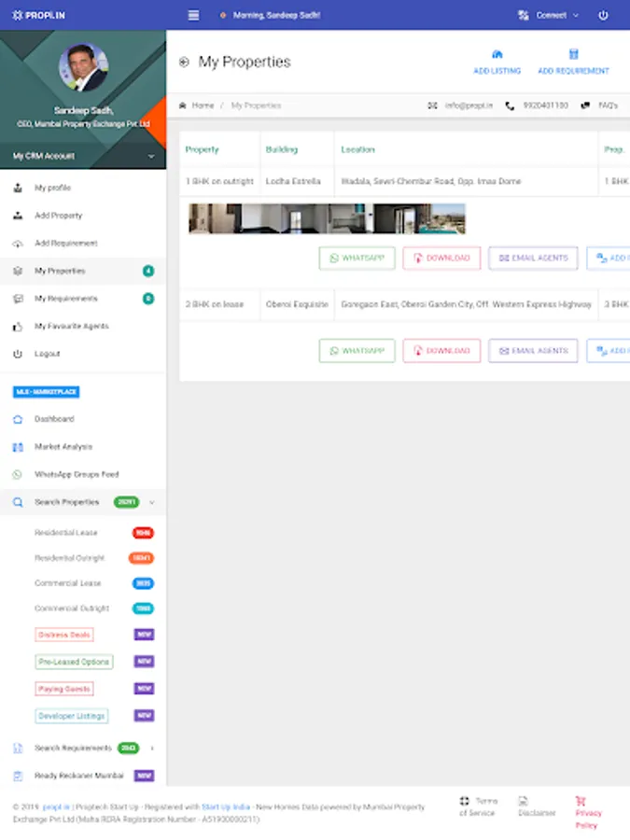Click the power icon in the top bar
The width and height of the screenshot is (630, 840).
point(603,15)
